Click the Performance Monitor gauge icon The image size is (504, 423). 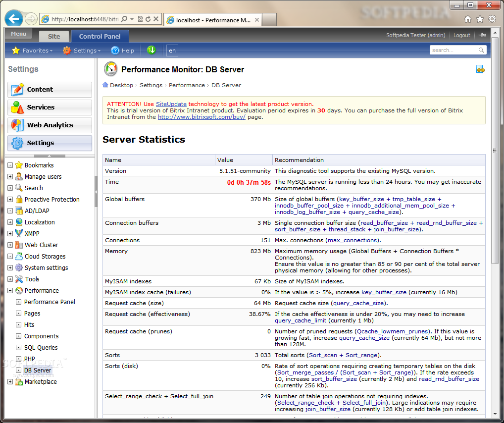click(x=110, y=69)
